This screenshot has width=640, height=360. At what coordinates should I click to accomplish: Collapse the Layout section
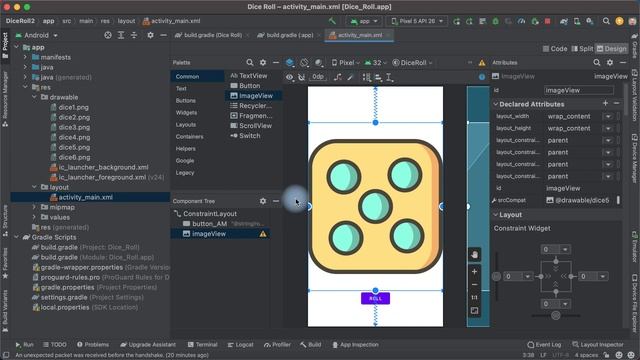point(496,215)
